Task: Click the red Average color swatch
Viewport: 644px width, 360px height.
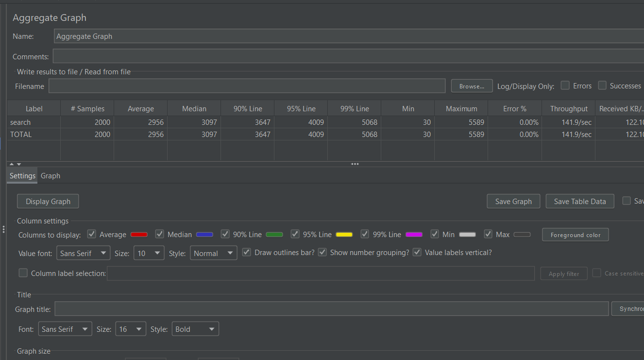Action: coord(139,235)
